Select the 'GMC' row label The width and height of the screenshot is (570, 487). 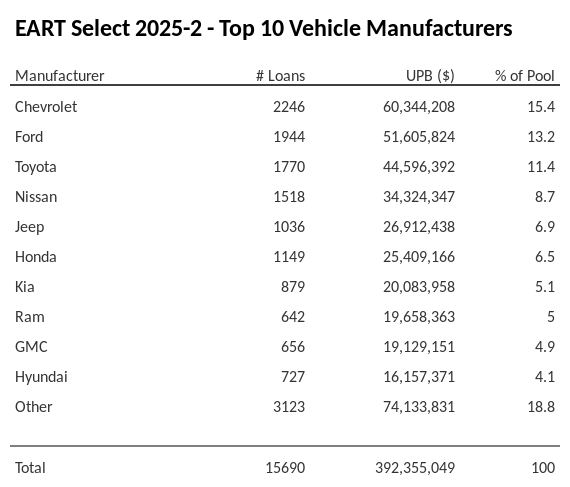(31, 347)
